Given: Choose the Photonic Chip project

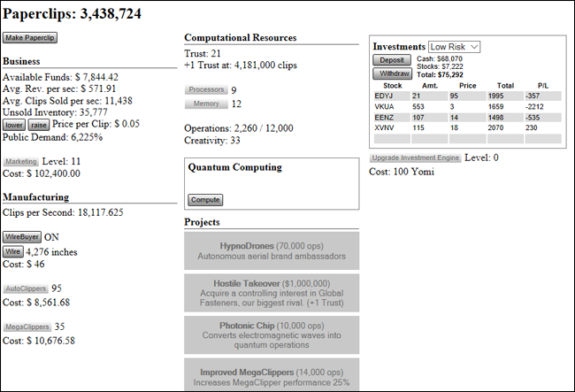Looking at the screenshot, I should [x=272, y=335].
